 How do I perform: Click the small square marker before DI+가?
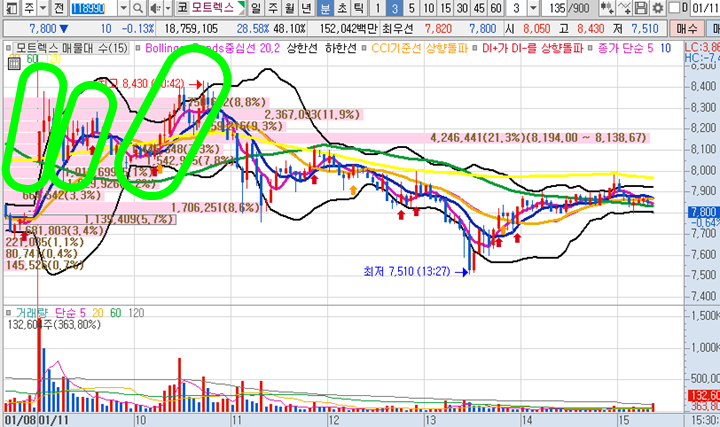point(475,48)
